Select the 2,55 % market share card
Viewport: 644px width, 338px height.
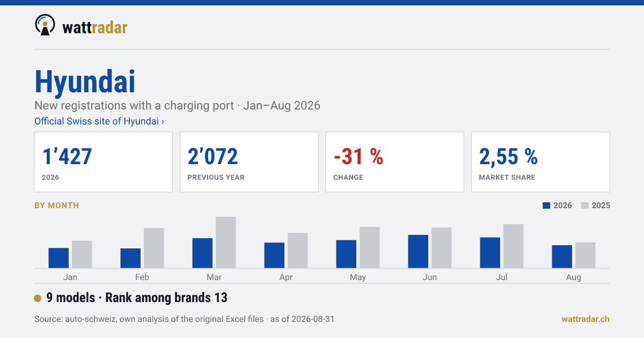[x=540, y=162]
